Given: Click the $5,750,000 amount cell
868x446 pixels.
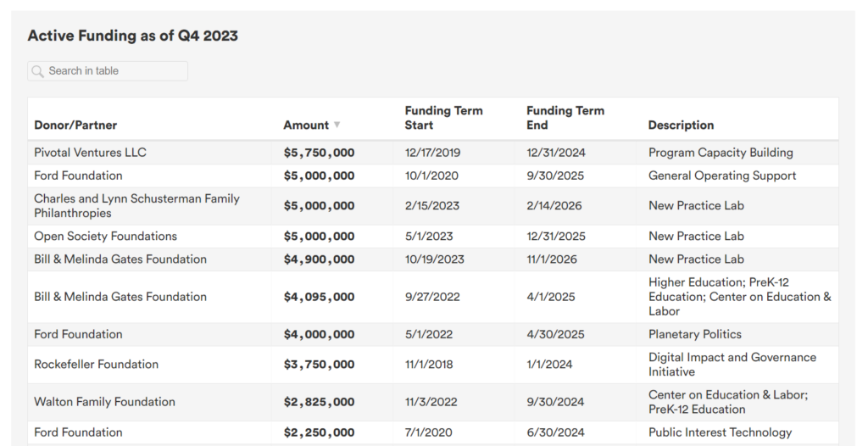Looking at the screenshot, I should 319,153.
